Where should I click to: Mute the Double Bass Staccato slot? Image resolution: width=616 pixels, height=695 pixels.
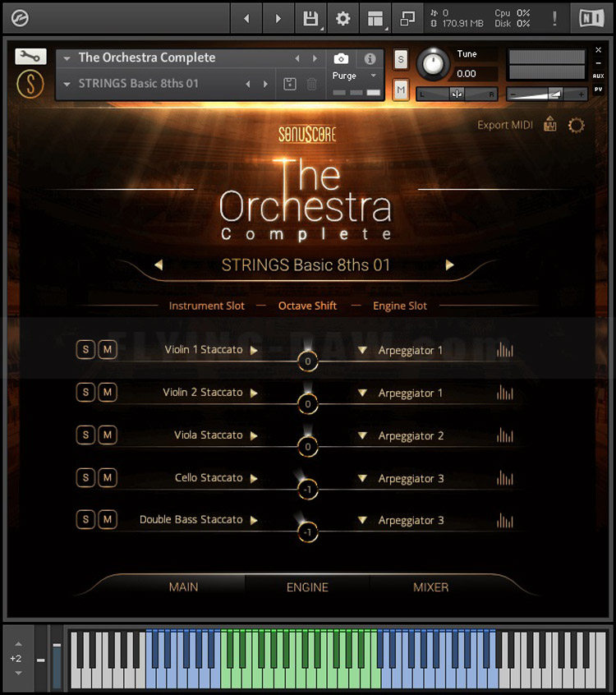pos(108,519)
